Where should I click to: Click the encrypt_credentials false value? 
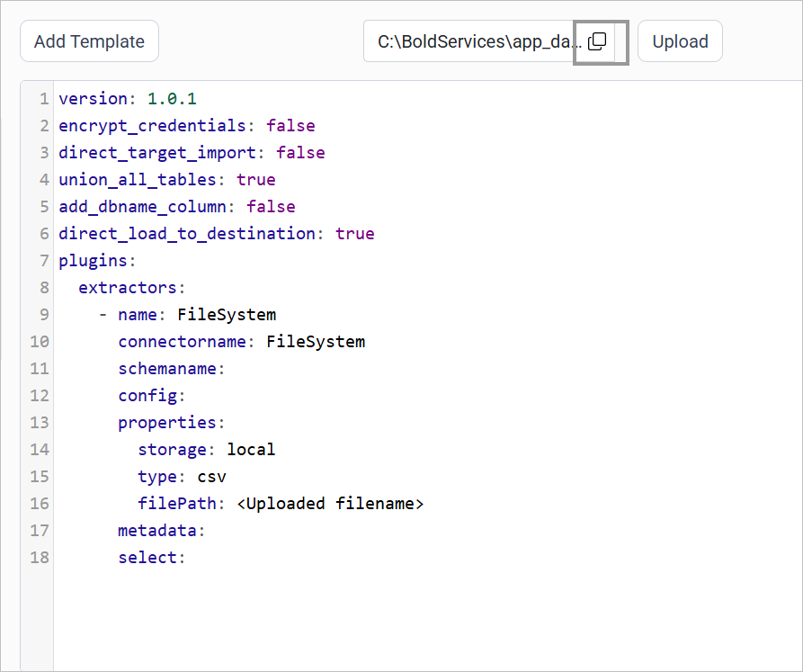click(x=290, y=125)
